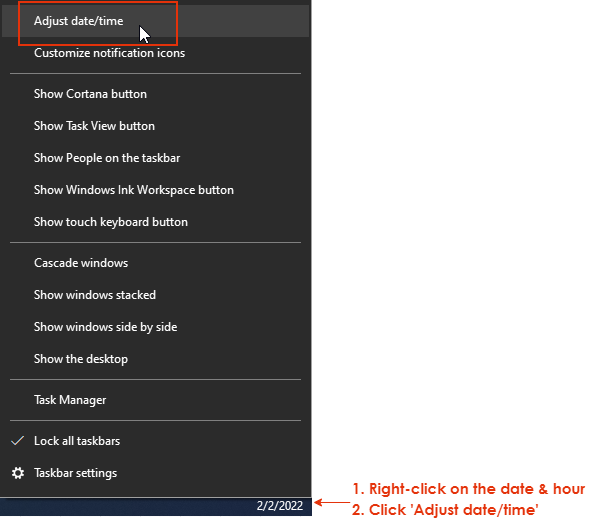Toggle Lock all taskbars
The width and height of the screenshot is (591, 520).
pyautogui.click(x=155, y=441)
